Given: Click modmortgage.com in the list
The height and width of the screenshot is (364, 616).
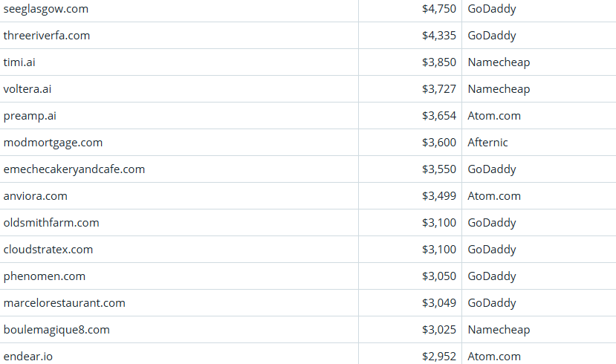Looking at the screenshot, I should click(x=53, y=143).
